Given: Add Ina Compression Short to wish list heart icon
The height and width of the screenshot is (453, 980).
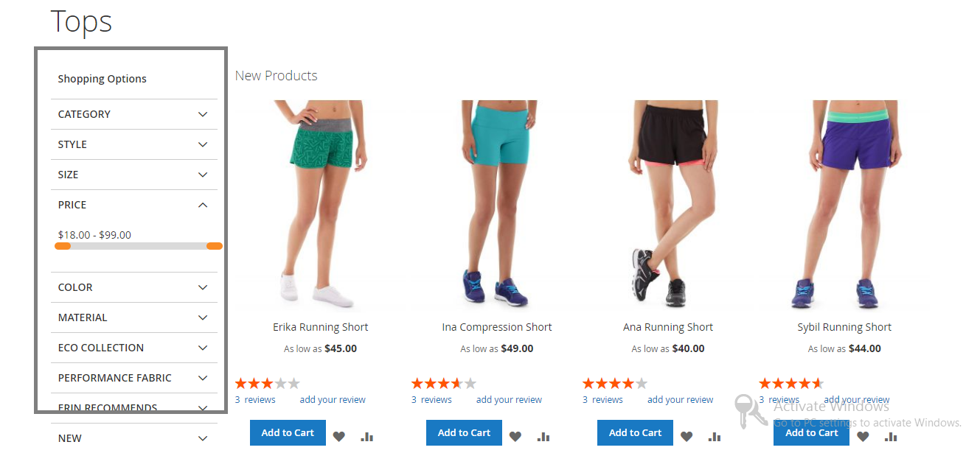Looking at the screenshot, I should click(x=515, y=436).
